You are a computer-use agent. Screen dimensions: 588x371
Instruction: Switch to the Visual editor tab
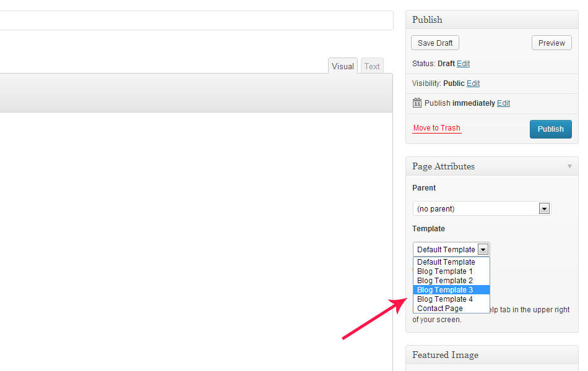click(x=342, y=66)
